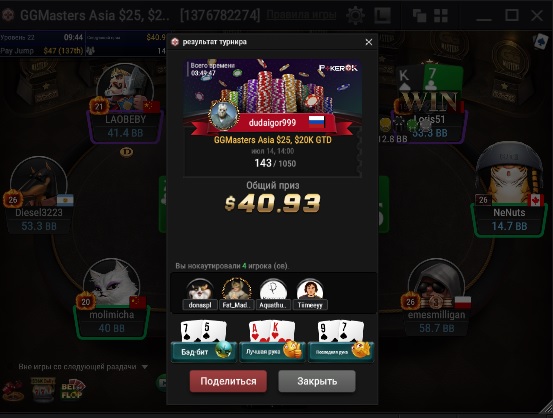Image resolution: width=553 pixels, height=418 pixels.
Task: Click the cascade windows icon
Action: coord(419,16)
